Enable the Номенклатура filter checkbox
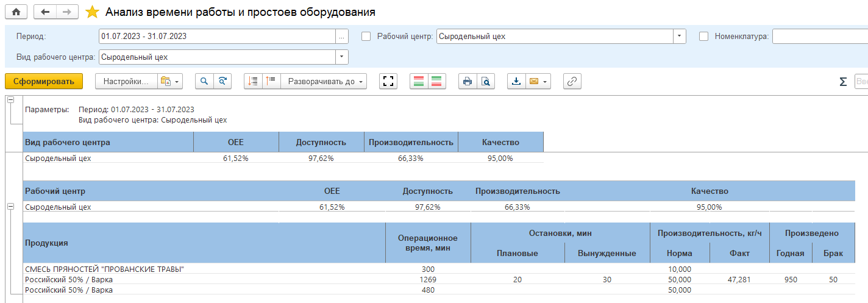This screenshot has height=303, width=868. 703,36
